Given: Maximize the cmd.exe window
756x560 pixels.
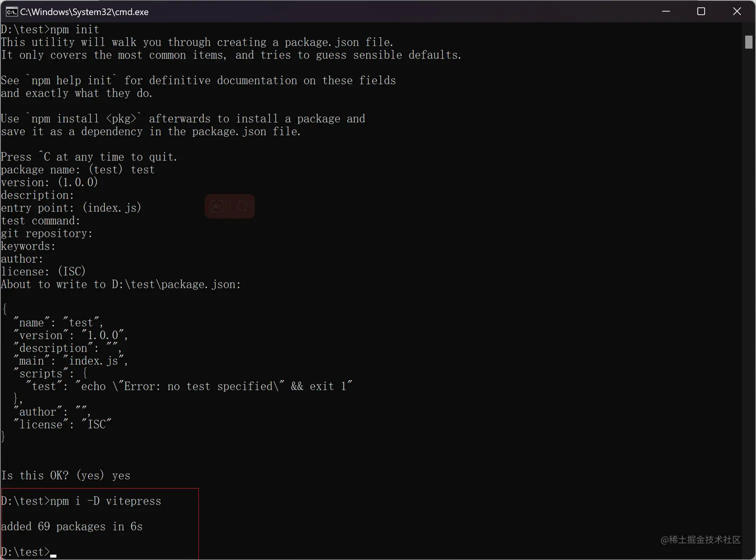Looking at the screenshot, I should coord(701,11).
